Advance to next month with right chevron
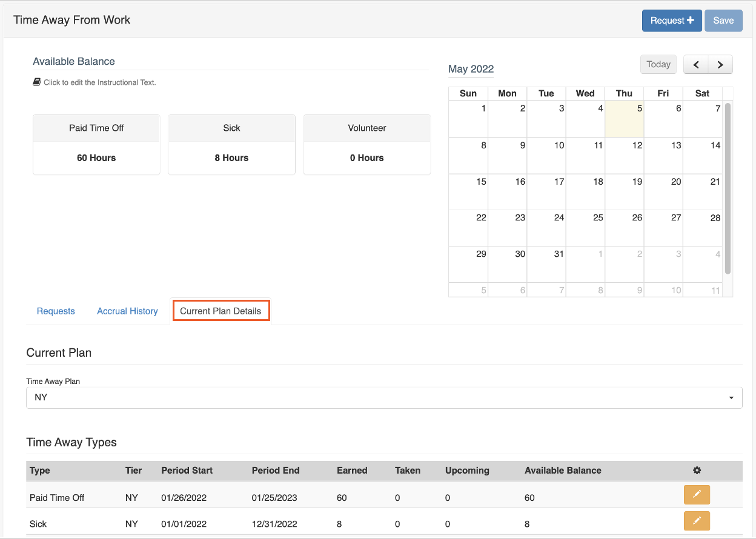756x539 pixels. click(x=720, y=65)
